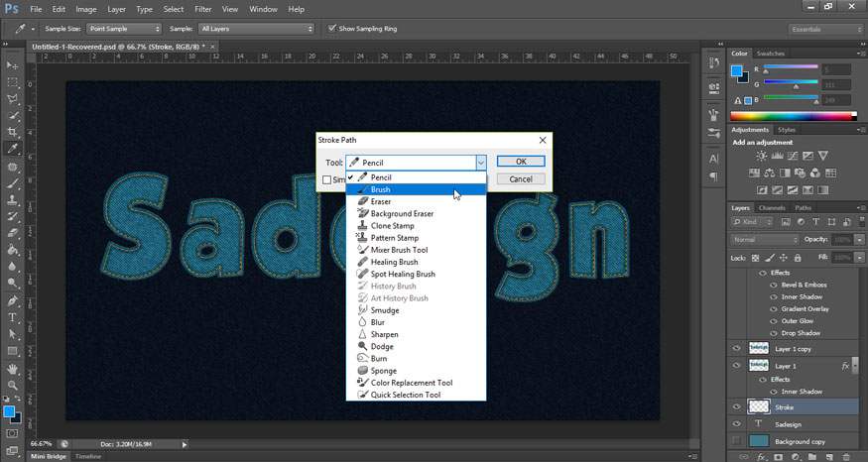
Task: Toggle visibility of Layer 1
Action: pos(736,366)
